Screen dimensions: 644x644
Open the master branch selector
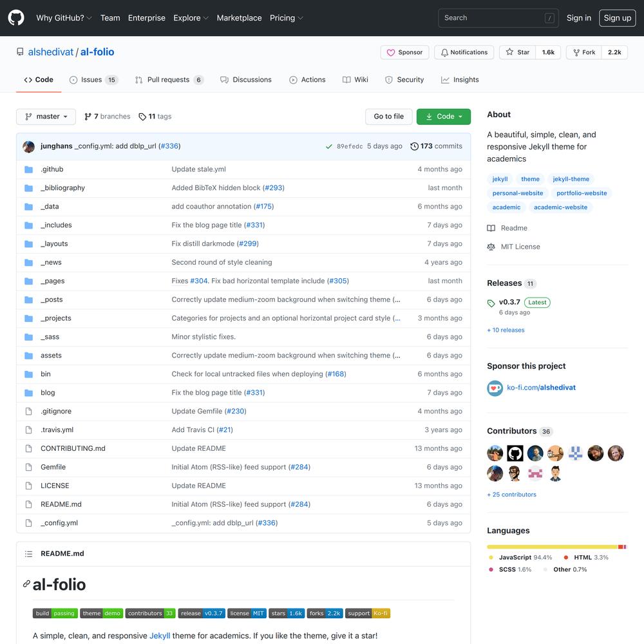tap(46, 117)
